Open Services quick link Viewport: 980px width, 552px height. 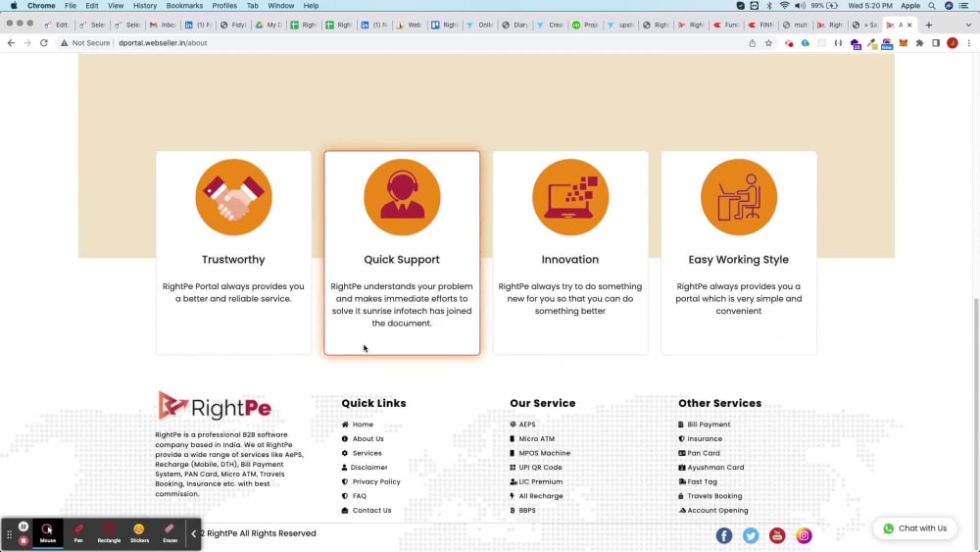[x=367, y=453]
